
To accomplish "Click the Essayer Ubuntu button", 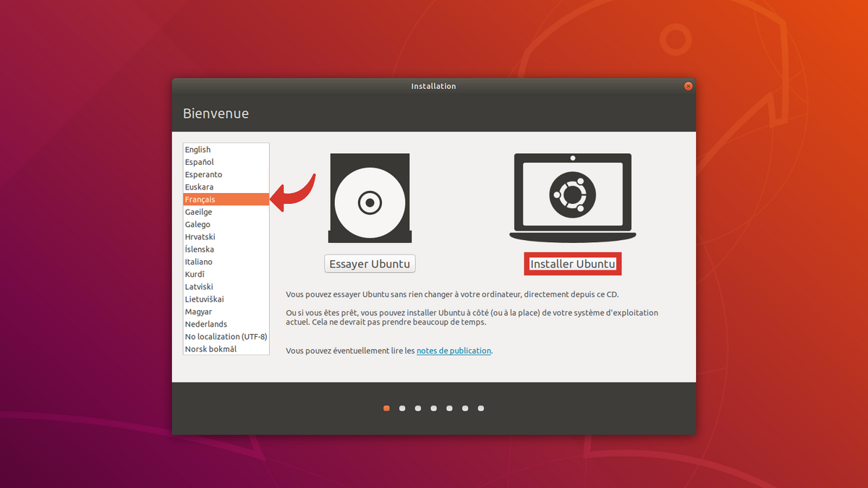I will coord(370,264).
